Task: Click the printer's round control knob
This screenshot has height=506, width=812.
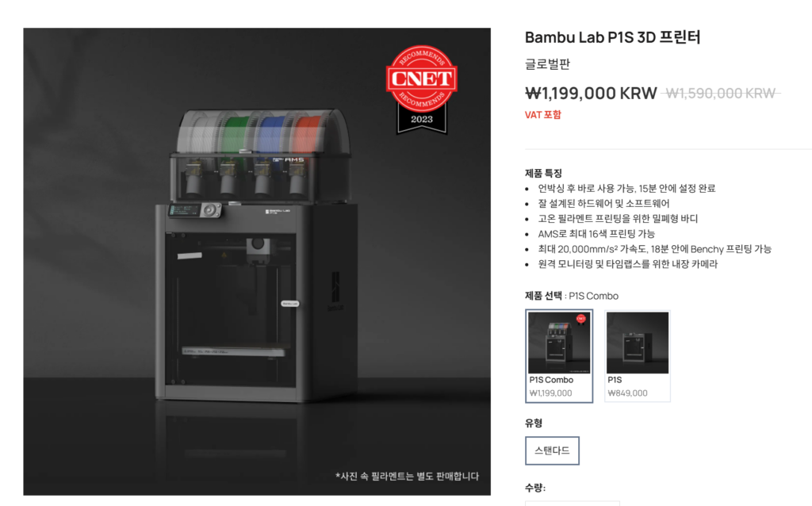Action: point(210,209)
